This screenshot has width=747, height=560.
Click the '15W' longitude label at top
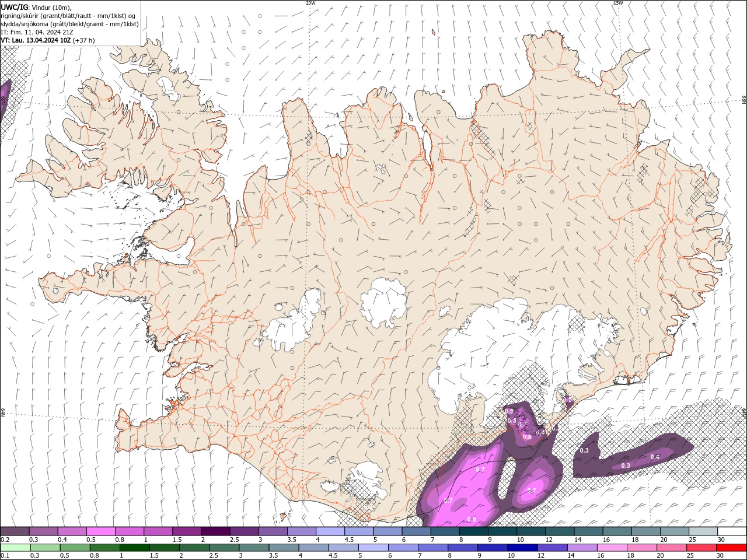618,3
